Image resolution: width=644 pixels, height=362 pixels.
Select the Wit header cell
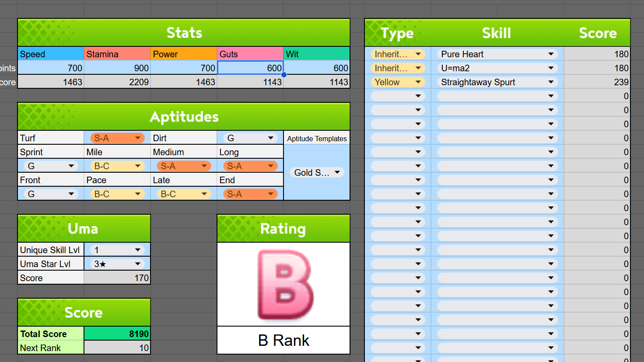[x=317, y=54]
